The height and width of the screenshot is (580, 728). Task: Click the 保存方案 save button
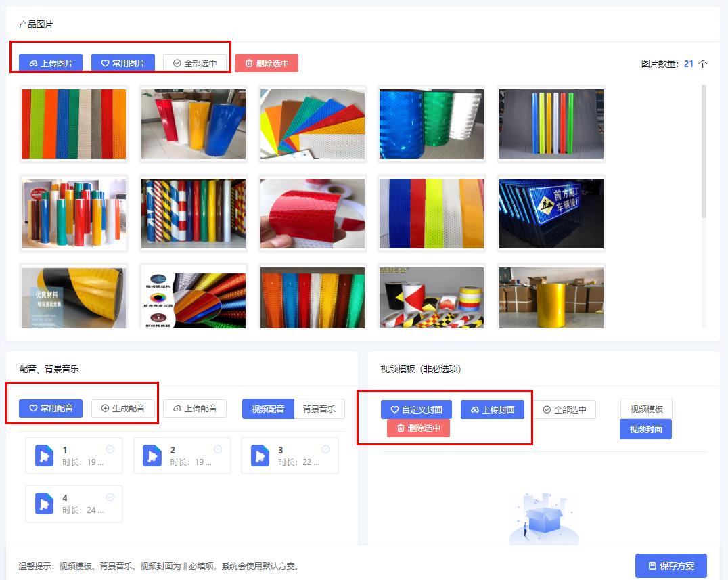[x=670, y=566]
